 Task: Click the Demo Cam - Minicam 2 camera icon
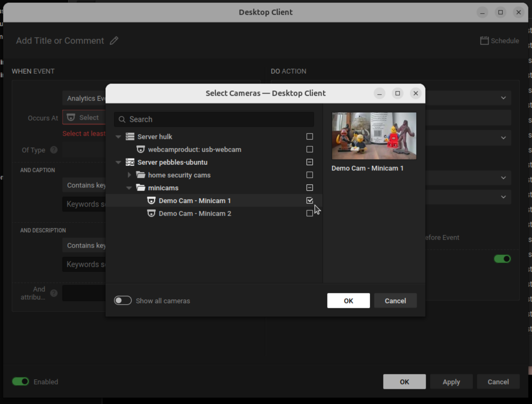click(151, 213)
